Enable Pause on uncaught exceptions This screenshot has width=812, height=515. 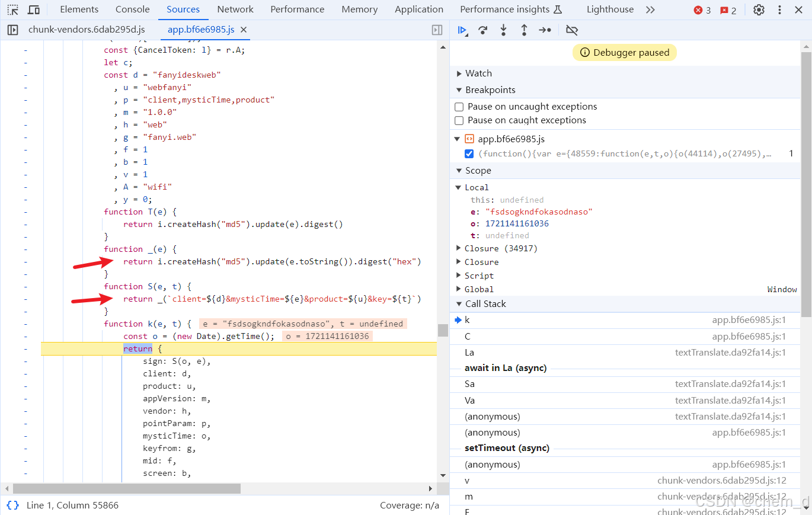pos(459,107)
